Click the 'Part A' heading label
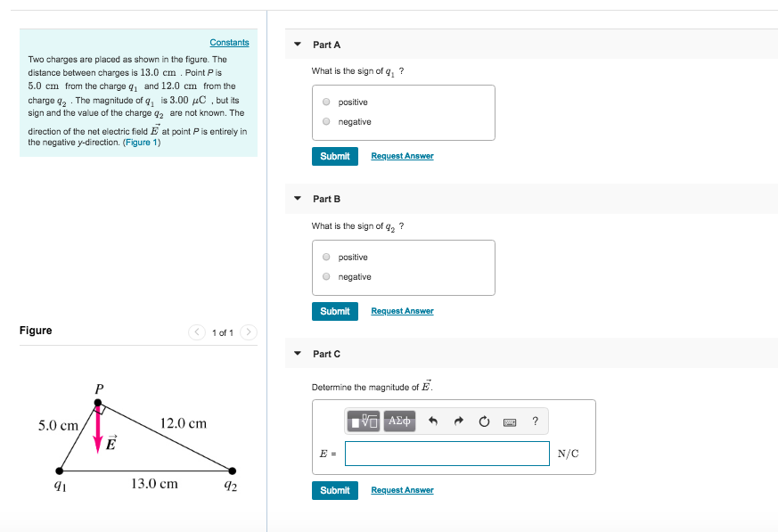This screenshot has width=778, height=532. tap(326, 45)
